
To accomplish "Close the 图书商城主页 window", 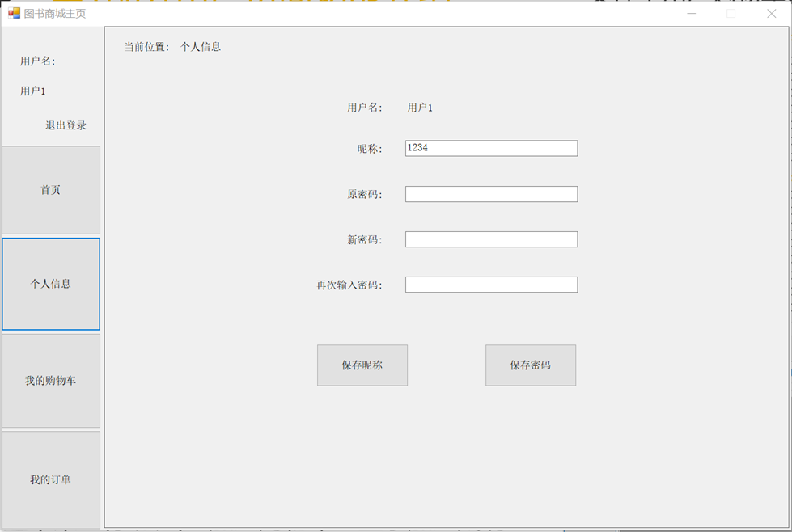I will coord(771,14).
